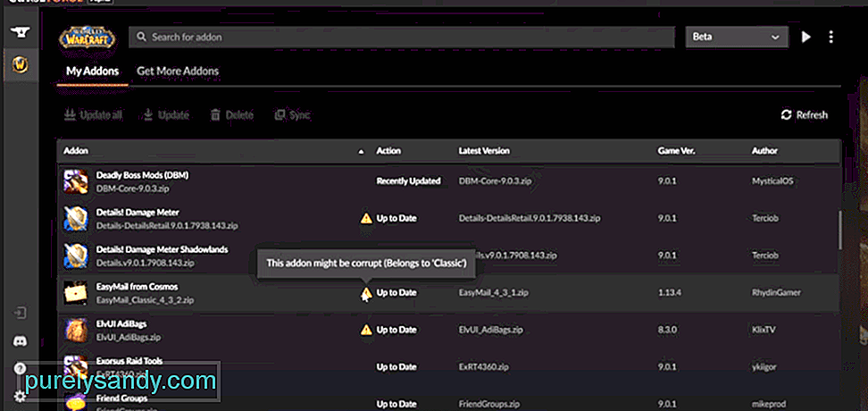Click DBM-Core-9.0.3.zip in Latest Version column

pyautogui.click(x=496, y=181)
